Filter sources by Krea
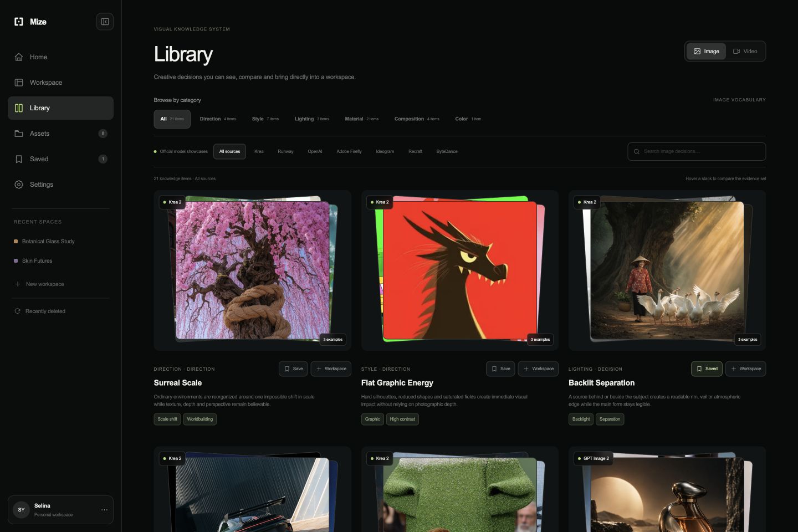 point(259,151)
